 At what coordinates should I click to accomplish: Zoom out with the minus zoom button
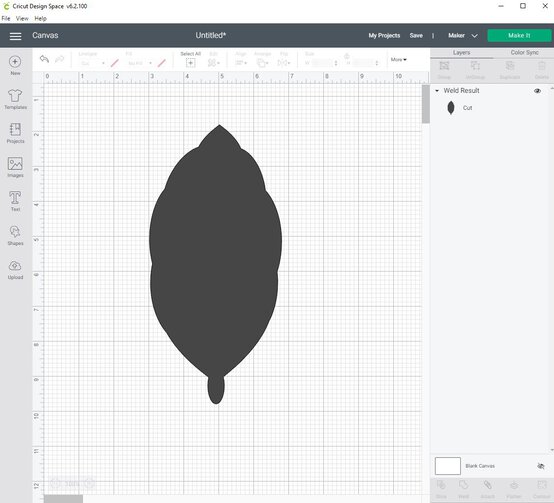pyautogui.click(x=55, y=483)
